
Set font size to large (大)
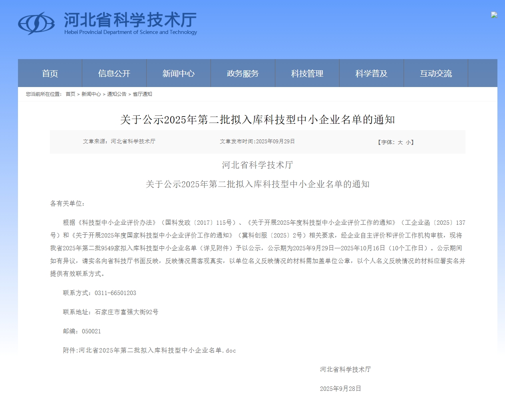click(x=400, y=143)
